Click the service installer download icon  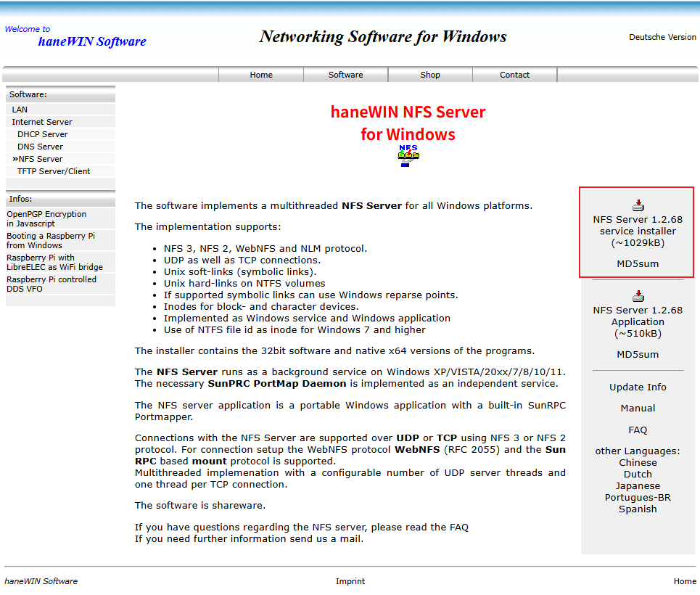pyautogui.click(x=638, y=205)
